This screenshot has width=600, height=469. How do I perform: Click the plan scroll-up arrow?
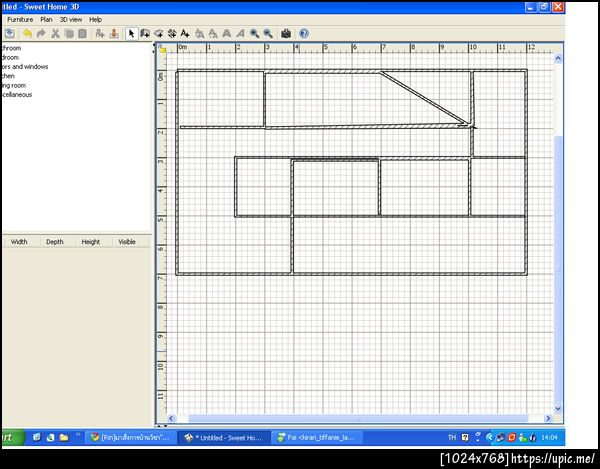558,59
